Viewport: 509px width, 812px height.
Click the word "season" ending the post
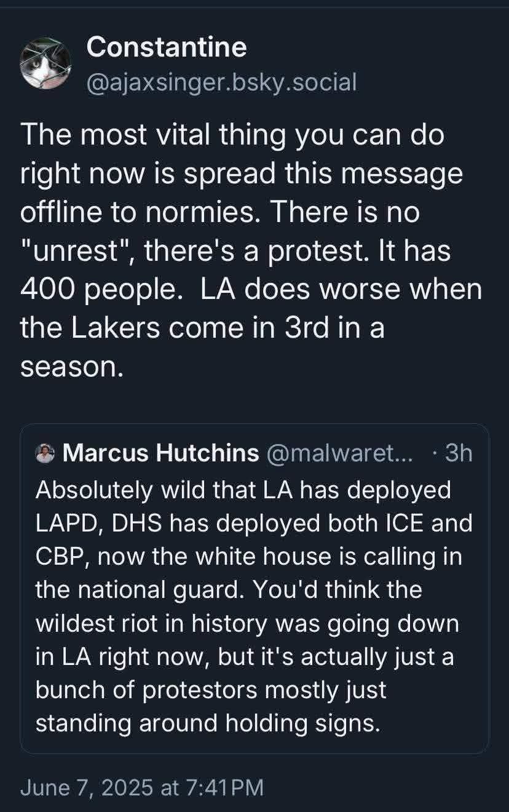(67, 367)
